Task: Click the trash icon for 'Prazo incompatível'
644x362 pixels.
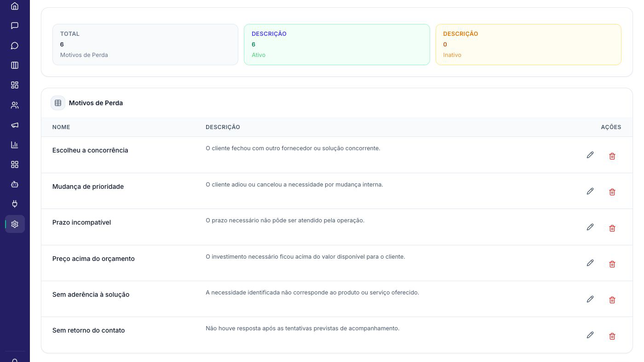Action: point(612,228)
